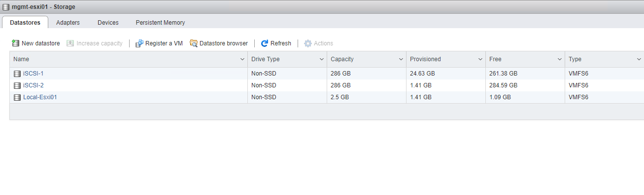Click 286 GB capacity in iSCSI-2 row
The image size is (644, 195).
[x=340, y=85]
